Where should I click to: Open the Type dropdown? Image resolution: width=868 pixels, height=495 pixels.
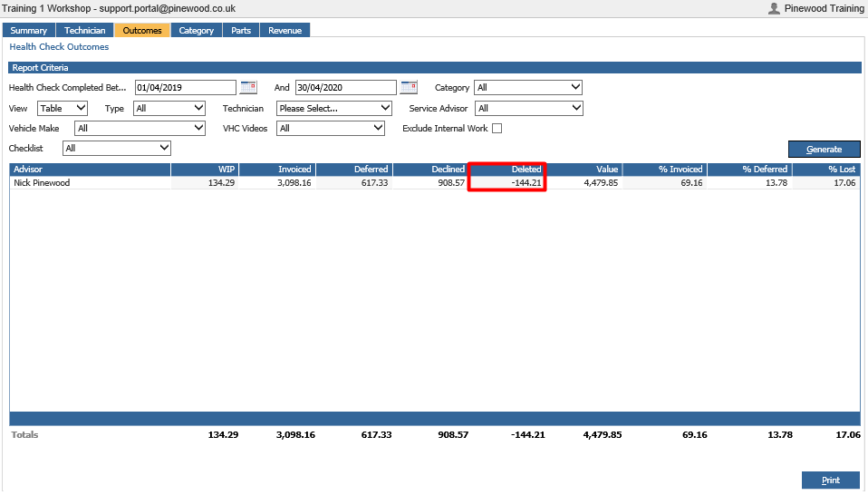[x=169, y=108]
